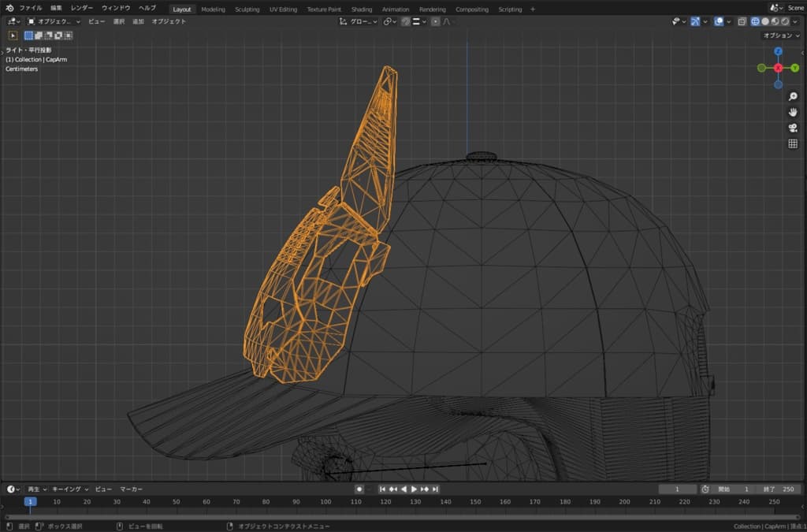
Task: Click the green Y axis on navigation gizmo
Action: click(794, 68)
